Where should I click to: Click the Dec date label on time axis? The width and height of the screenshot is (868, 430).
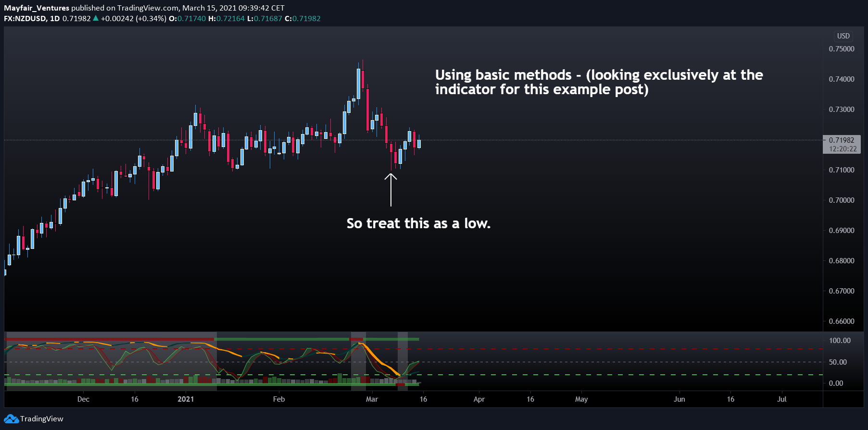[x=83, y=399]
